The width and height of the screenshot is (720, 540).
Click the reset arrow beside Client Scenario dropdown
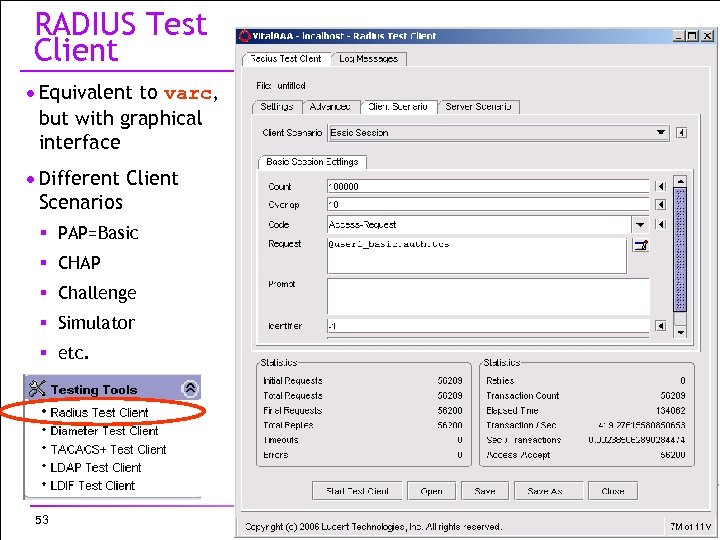[681, 133]
